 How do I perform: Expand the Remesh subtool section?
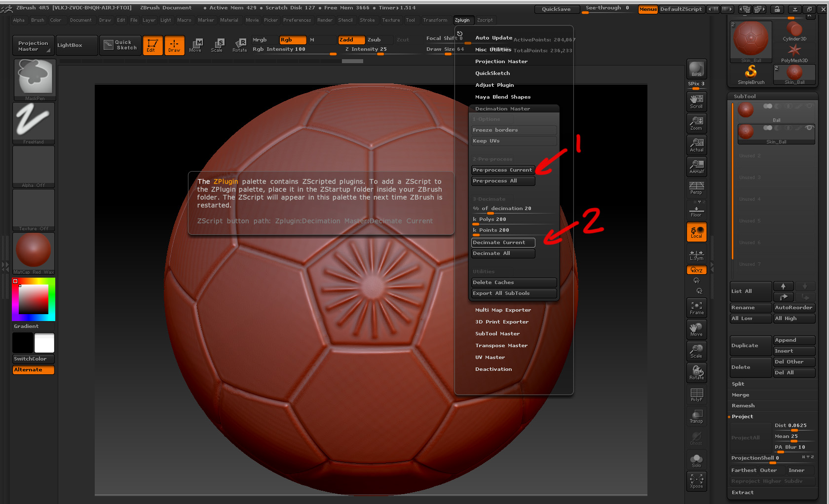[x=743, y=405]
